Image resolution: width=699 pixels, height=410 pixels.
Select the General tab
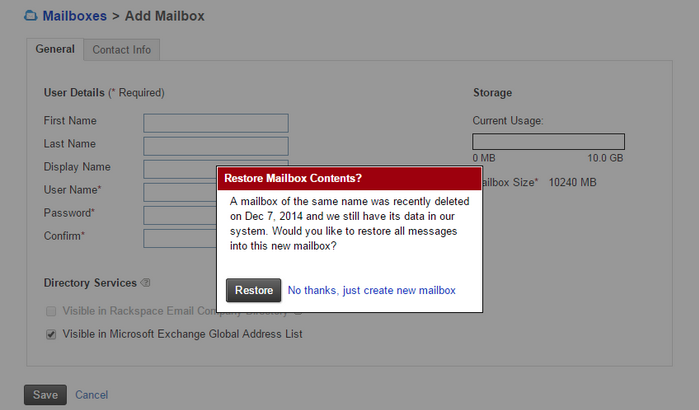(x=55, y=49)
